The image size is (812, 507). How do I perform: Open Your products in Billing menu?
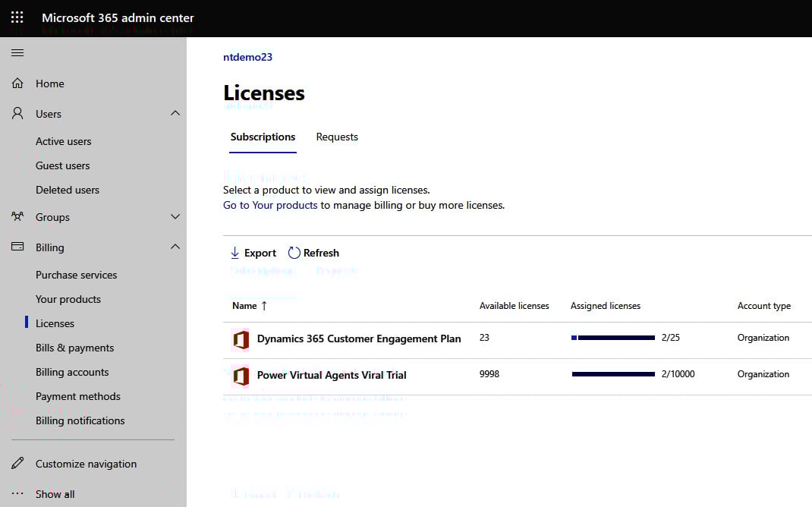(68, 299)
